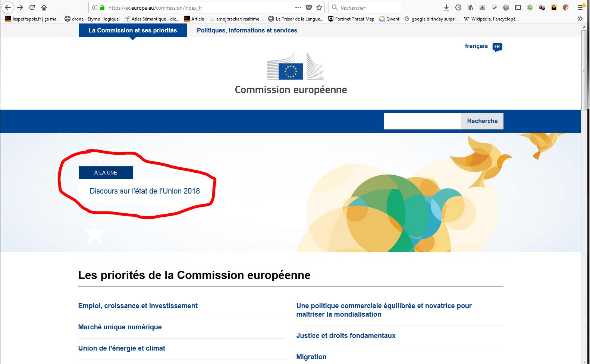Open the Atlas Sémantique bookmark

tap(152, 19)
